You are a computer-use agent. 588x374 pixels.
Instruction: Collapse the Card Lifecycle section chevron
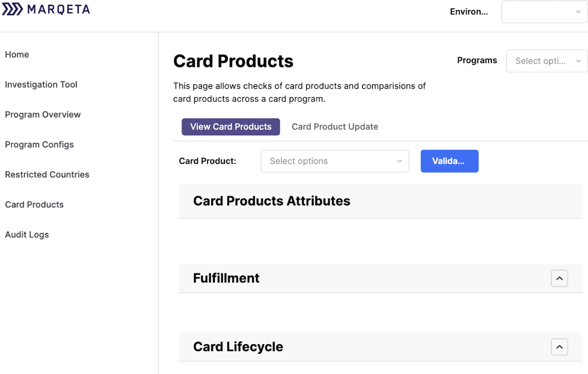click(x=559, y=347)
